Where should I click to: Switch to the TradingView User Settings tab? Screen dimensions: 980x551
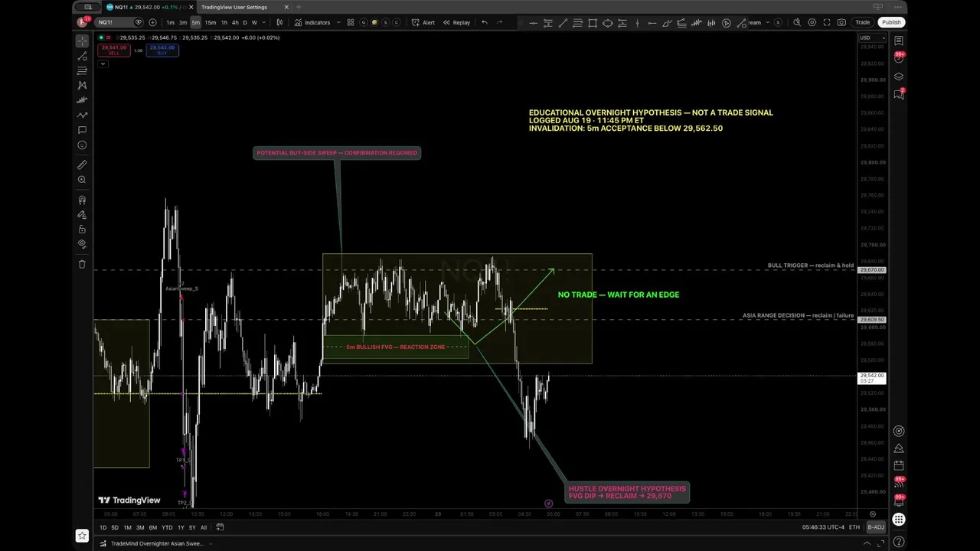(x=234, y=7)
